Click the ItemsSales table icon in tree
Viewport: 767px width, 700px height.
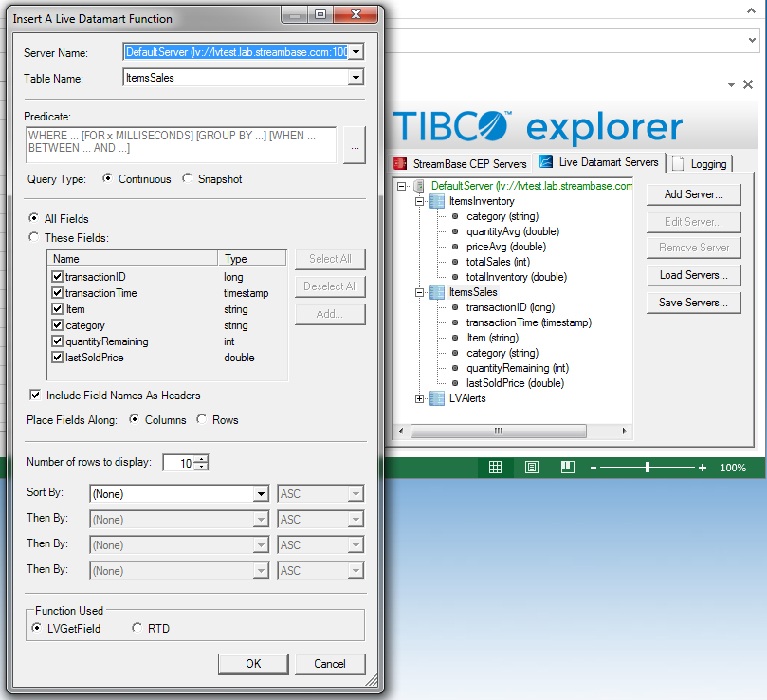[437, 292]
